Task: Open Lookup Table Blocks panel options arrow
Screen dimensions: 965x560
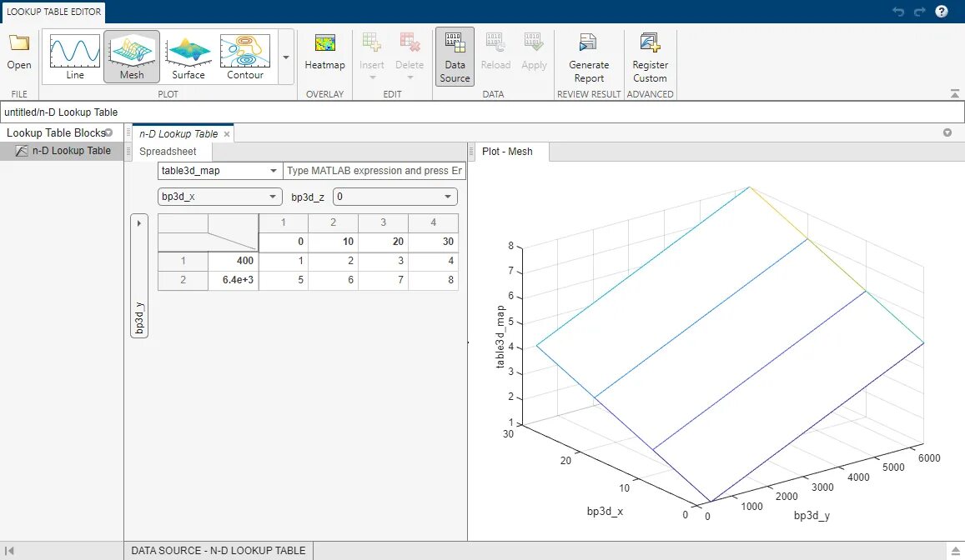Action: click(x=109, y=132)
